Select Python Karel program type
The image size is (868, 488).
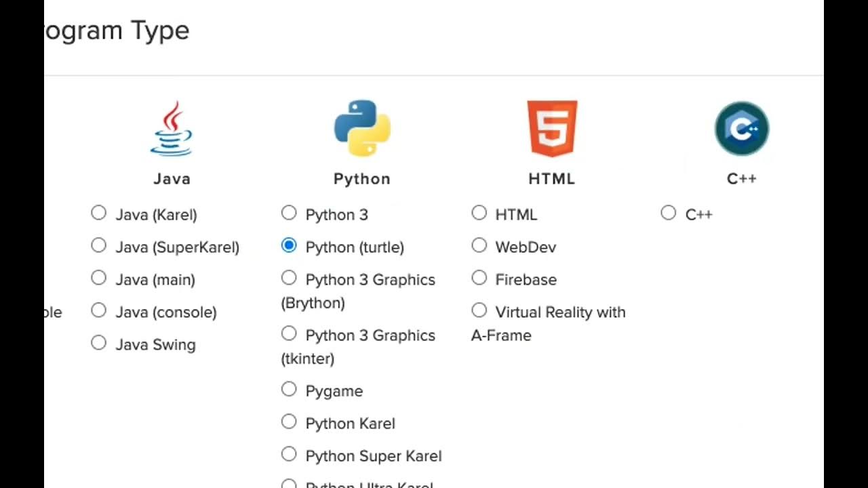click(289, 422)
